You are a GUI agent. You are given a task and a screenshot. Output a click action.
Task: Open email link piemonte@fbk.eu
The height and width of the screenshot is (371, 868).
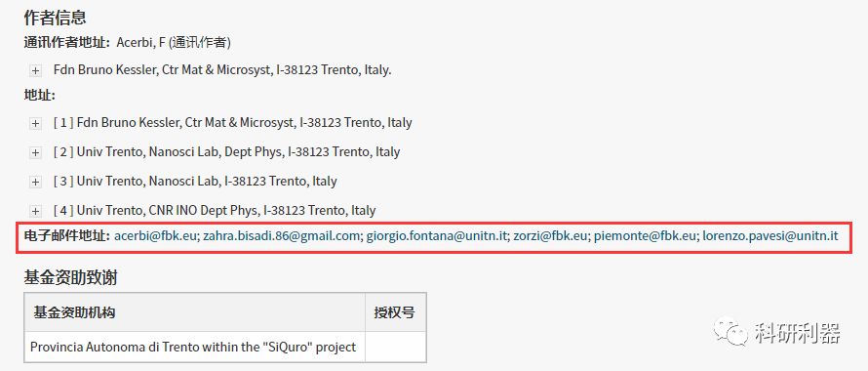coord(645,236)
